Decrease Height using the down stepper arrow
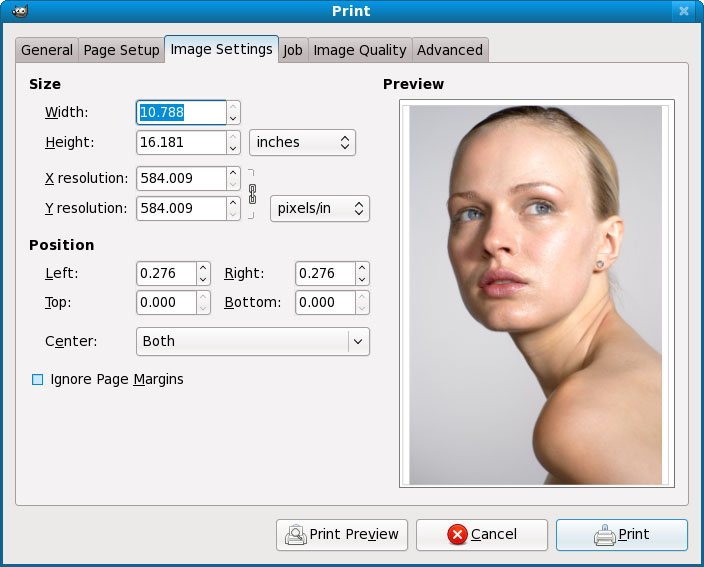This screenshot has height=567, width=704. pos(233,148)
